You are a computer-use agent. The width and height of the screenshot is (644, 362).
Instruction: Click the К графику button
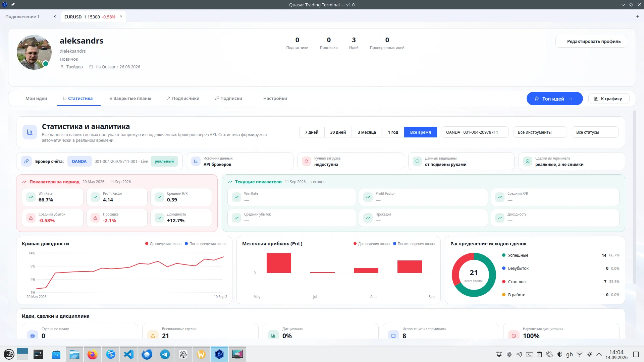click(x=609, y=99)
